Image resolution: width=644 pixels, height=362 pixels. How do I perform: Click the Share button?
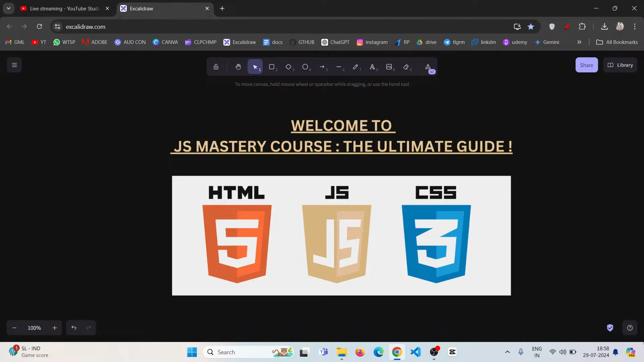point(587,65)
